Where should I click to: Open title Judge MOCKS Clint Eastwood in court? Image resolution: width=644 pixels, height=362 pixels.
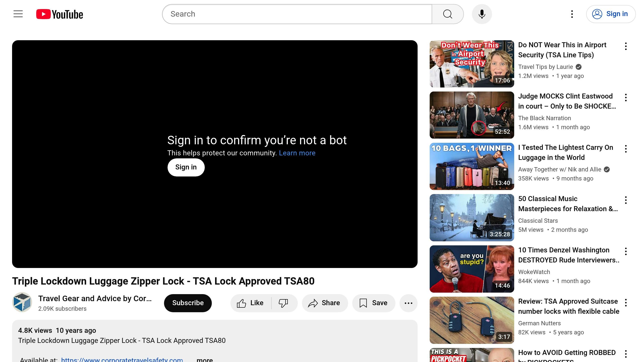tap(567, 101)
